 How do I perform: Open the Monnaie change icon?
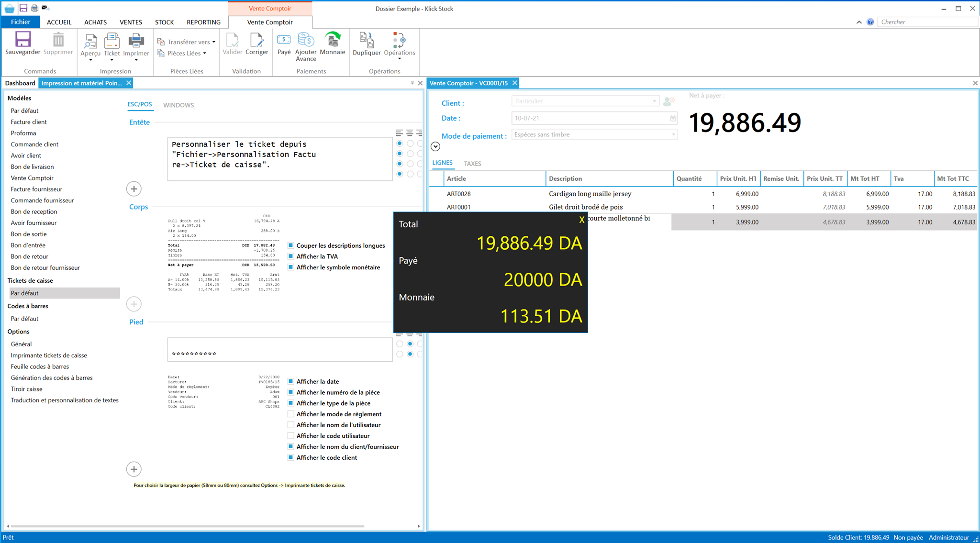click(333, 40)
